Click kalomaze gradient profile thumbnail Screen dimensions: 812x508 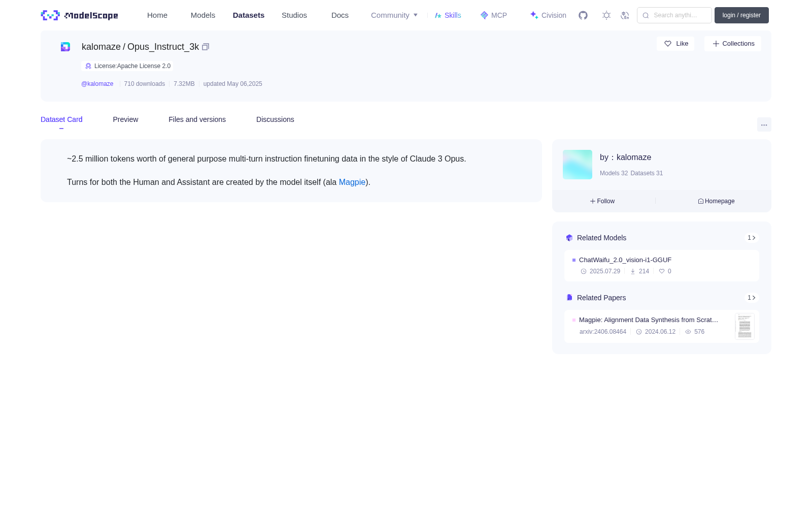[x=578, y=165]
